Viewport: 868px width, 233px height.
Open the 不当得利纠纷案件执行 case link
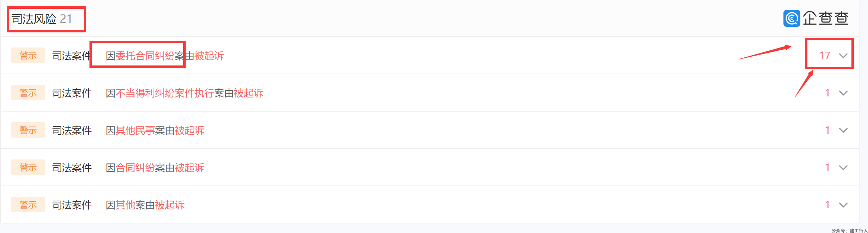click(165, 93)
